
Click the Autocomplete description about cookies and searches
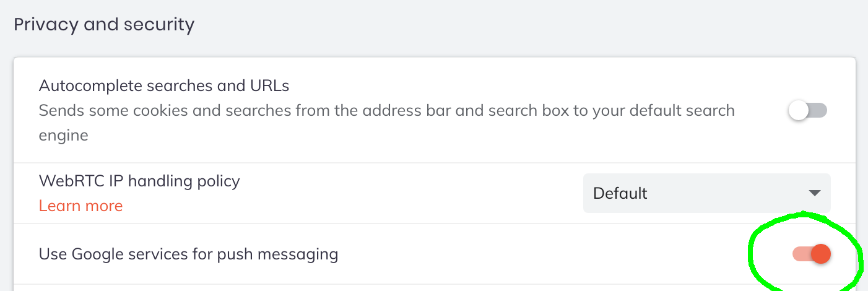click(x=386, y=111)
